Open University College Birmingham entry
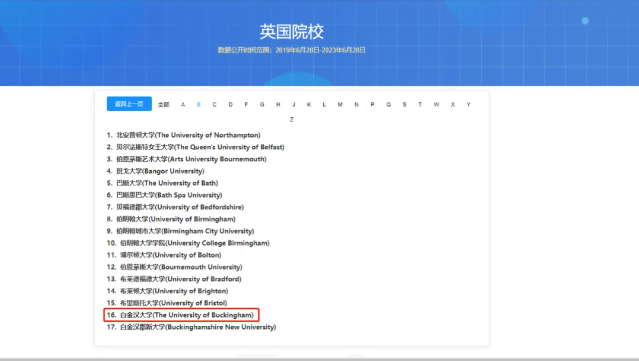The image size is (639, 361). 188,243
